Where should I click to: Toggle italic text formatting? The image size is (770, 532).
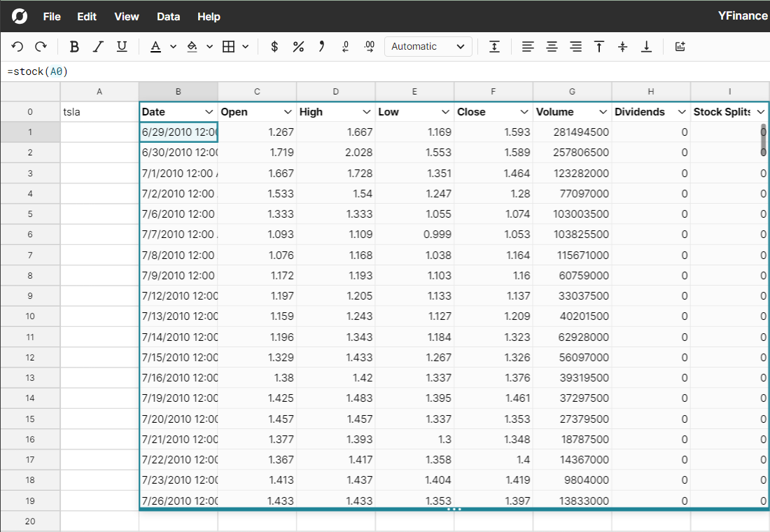(x=98, y=46)
